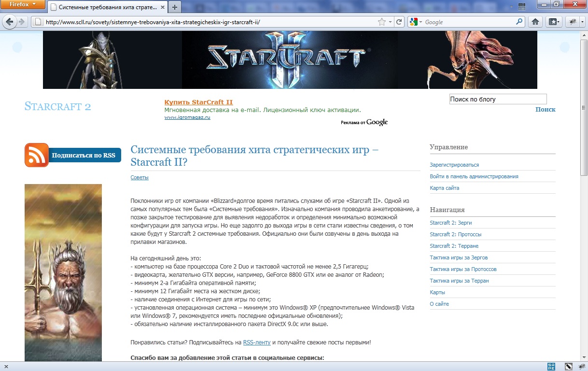Click the STARCRAFT 2 site title
This screenshot has width=588, height=371.
click(x=57, y=106)
